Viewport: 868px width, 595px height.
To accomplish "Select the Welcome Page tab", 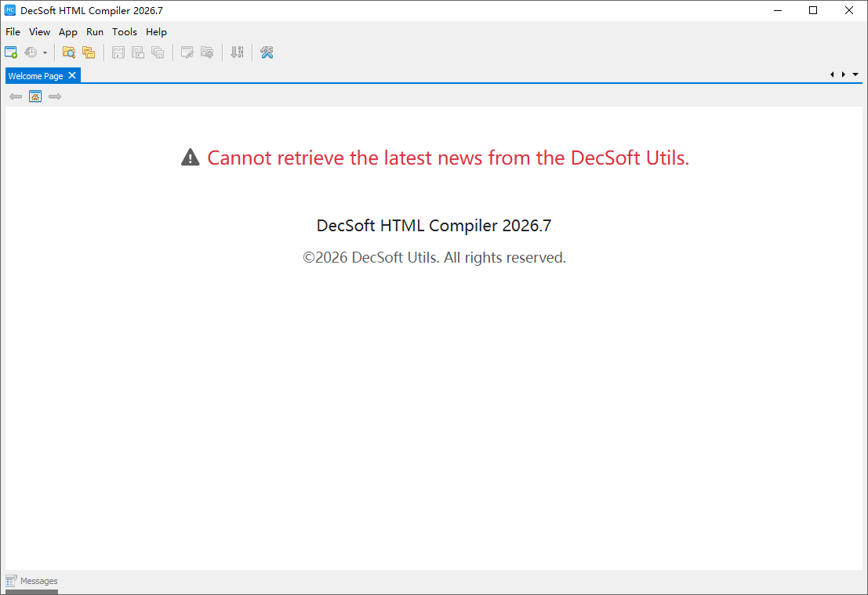I will click(x=35, y=76).
